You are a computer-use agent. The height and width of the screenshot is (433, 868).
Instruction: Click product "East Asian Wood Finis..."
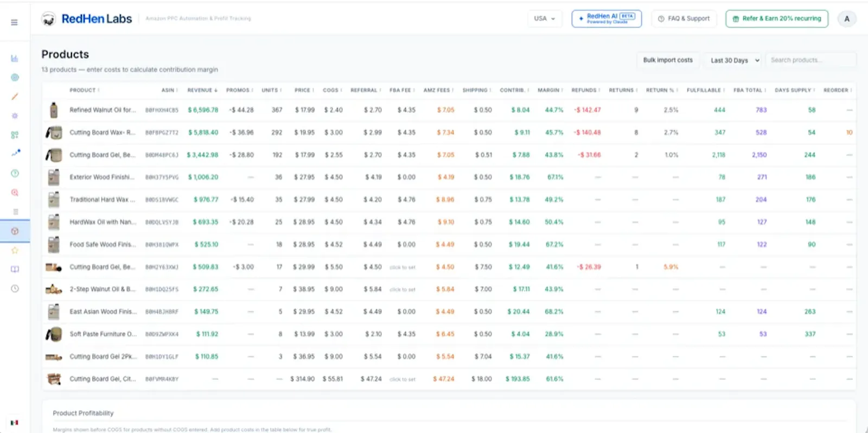point(102,312)
